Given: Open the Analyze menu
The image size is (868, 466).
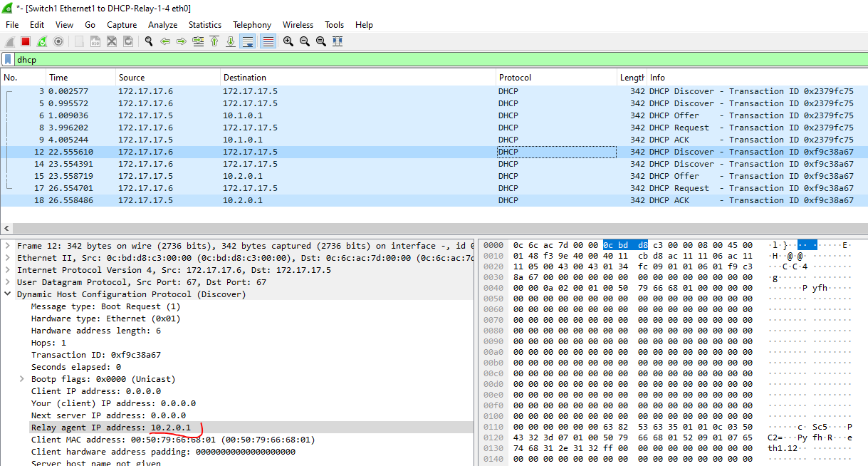Looking at the screenshot, I should (x=162, y=24).
